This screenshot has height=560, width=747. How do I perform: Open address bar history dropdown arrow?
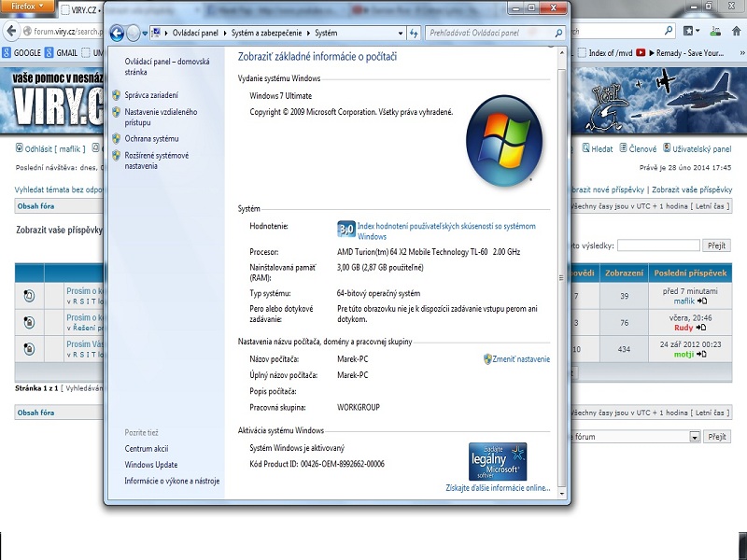pyautogui.click(x=401, y=34)
